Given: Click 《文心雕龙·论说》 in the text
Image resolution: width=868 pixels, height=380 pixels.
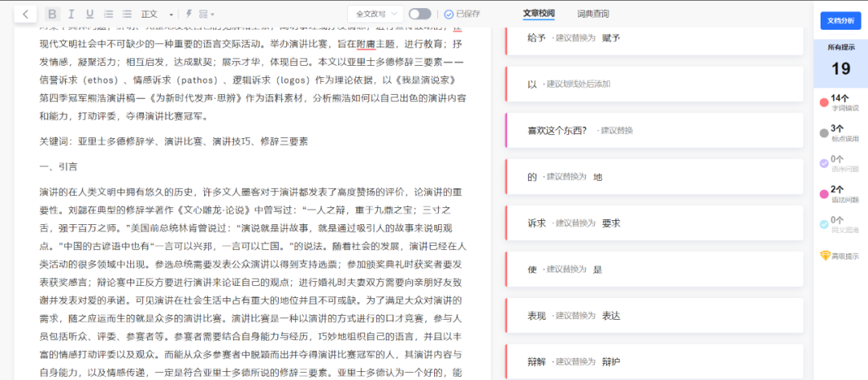Looking at the screenshot, I should point(214,210).
